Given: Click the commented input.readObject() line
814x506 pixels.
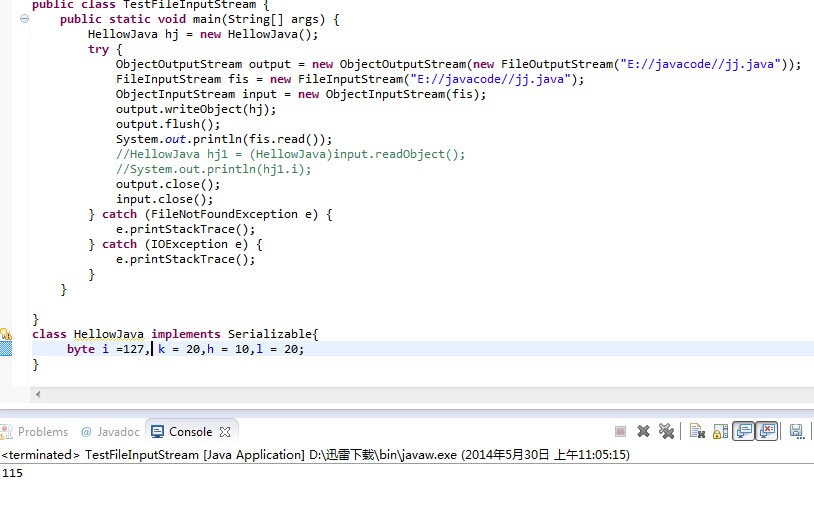Looking at the screenshot, I should coord(290,155).
